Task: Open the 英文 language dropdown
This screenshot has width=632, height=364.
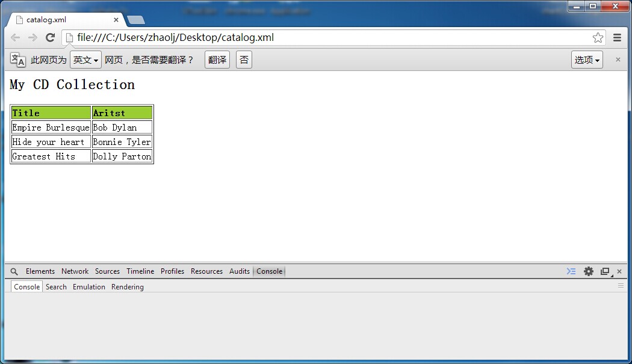Action: point(85,60)
